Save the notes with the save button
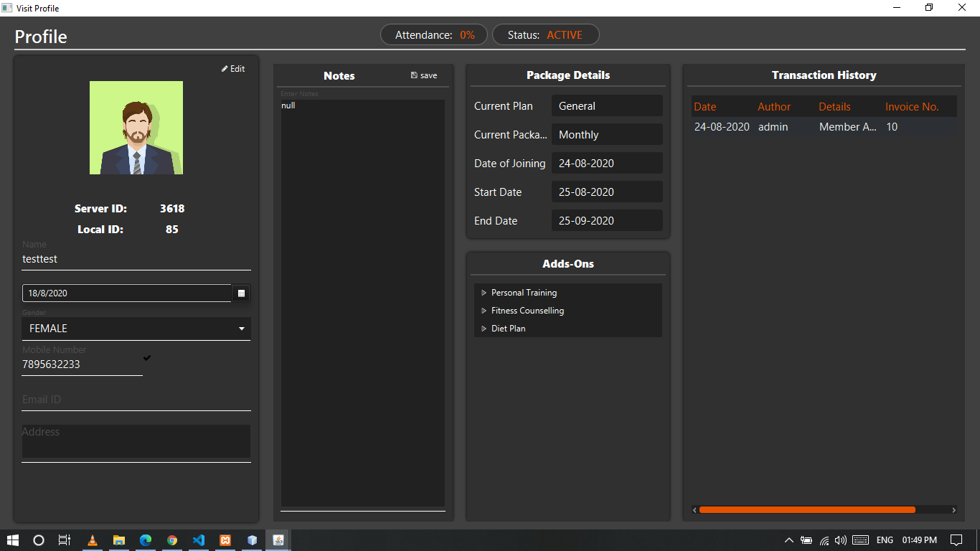The width and height of the screenshot is (980, 551). 424,75
